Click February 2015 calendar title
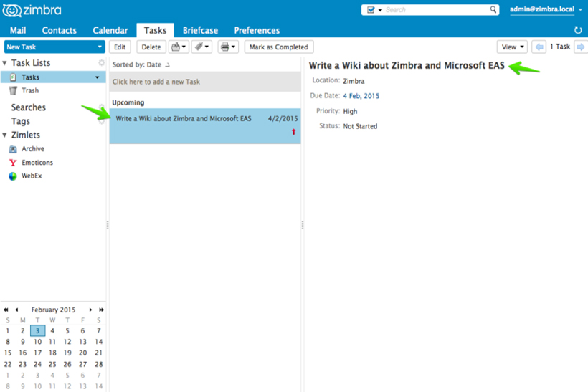The width and height of the screenshot is (588, 392). click(53, 310)
